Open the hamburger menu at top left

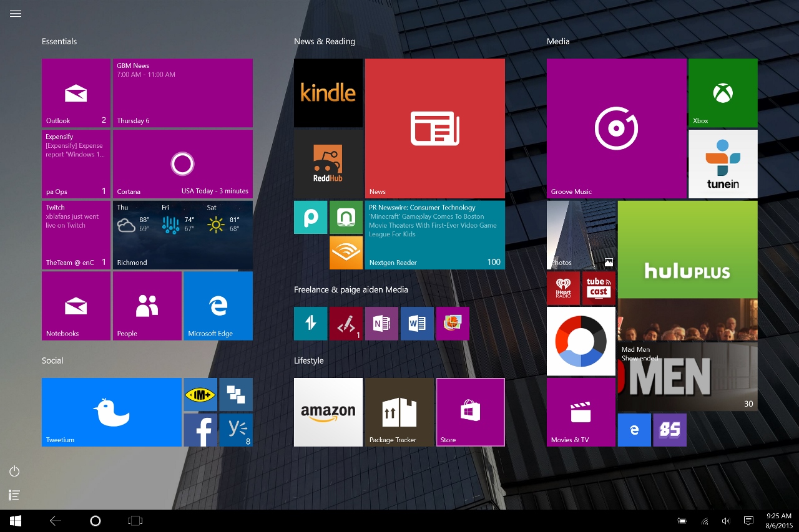(16, 13)
